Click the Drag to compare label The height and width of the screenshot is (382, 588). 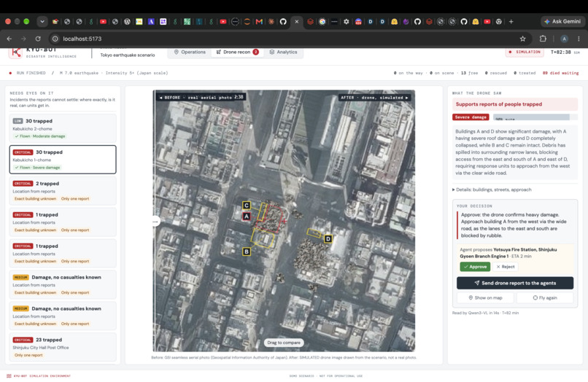pos(284,343)
